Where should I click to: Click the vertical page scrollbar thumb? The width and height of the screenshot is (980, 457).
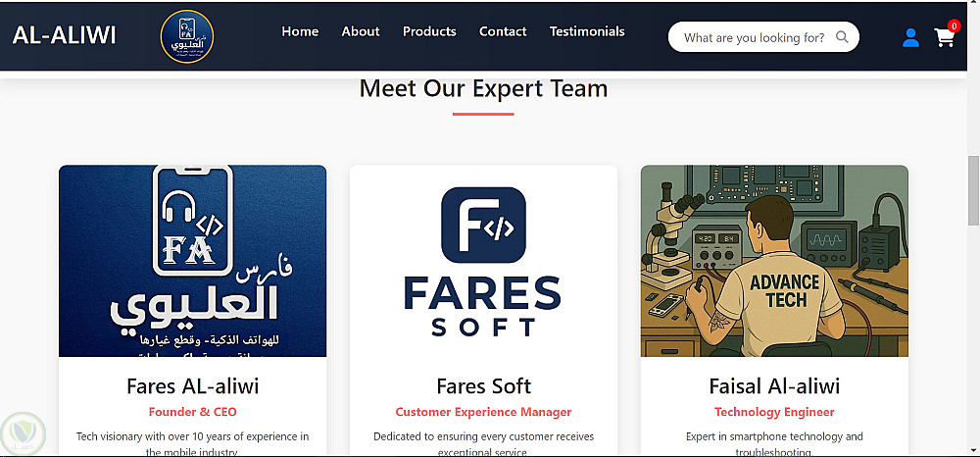point(972,181)
